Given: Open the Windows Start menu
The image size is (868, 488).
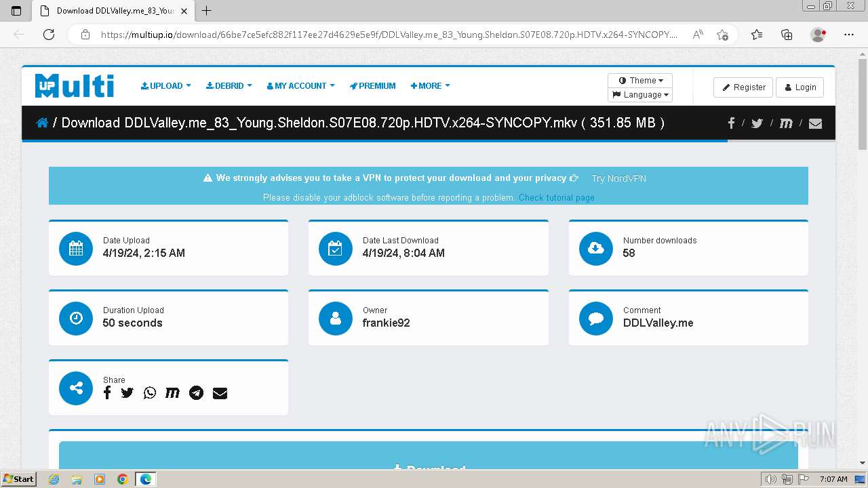Looking at the screenshot, I should [x=18, y=479].
